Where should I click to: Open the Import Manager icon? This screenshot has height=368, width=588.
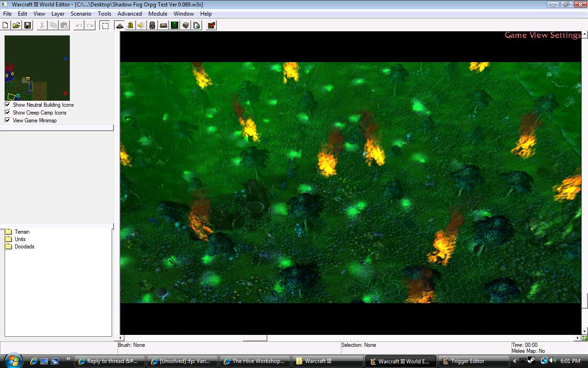click(197, 25)
